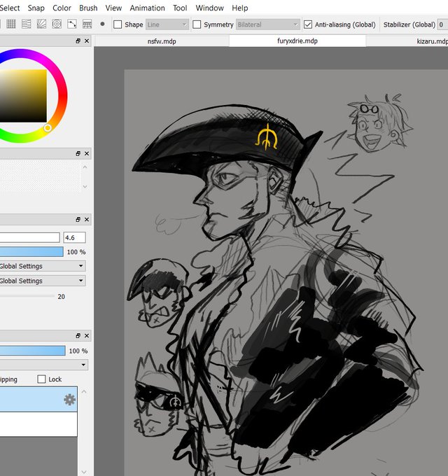448x476 pixels.
Task: Toggle the layer Lock checkbox
Action: click(x=41, y=379)
